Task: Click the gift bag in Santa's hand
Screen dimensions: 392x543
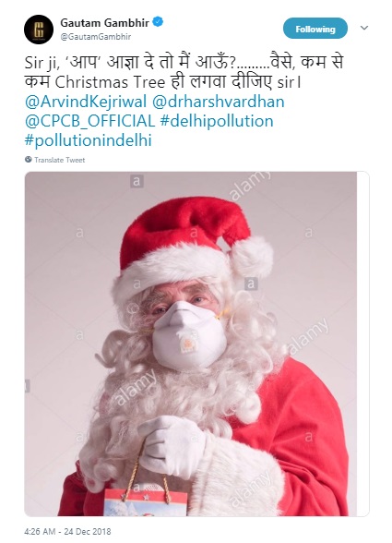Action: [146, 501]
